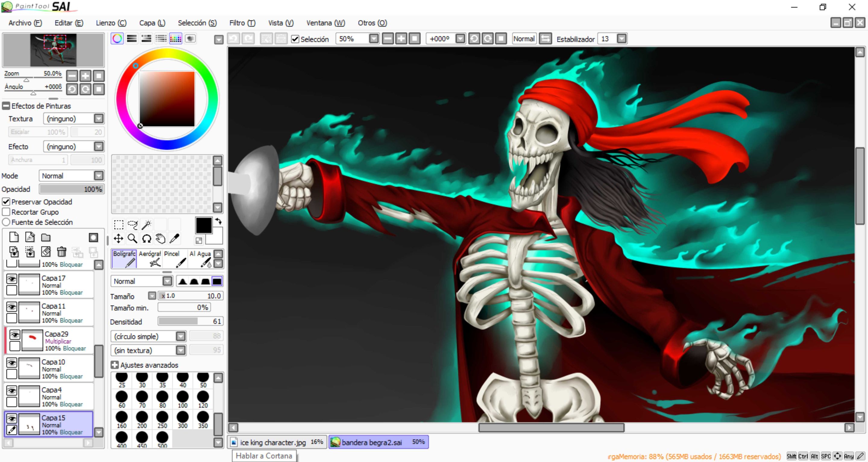Select the Aerógrafo brush tool
This screenshot has width=868, height=462.
point(150,259)
